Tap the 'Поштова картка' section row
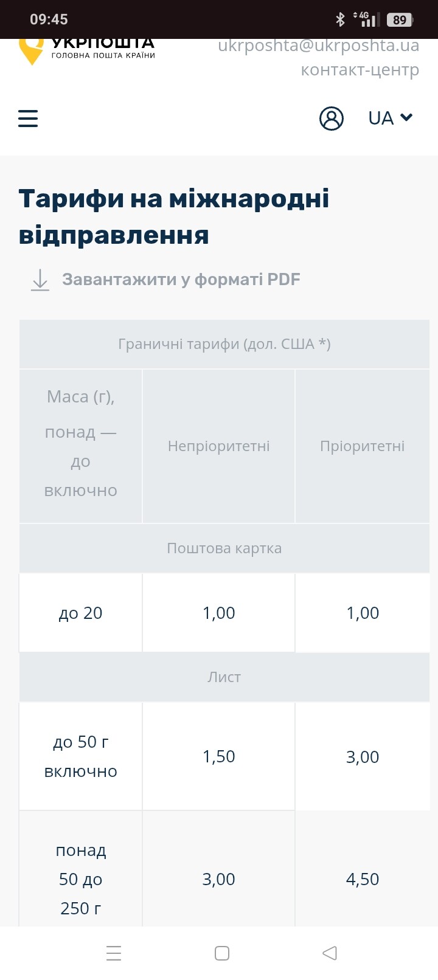This screenshot has height=980, width=438. [224, 548]
